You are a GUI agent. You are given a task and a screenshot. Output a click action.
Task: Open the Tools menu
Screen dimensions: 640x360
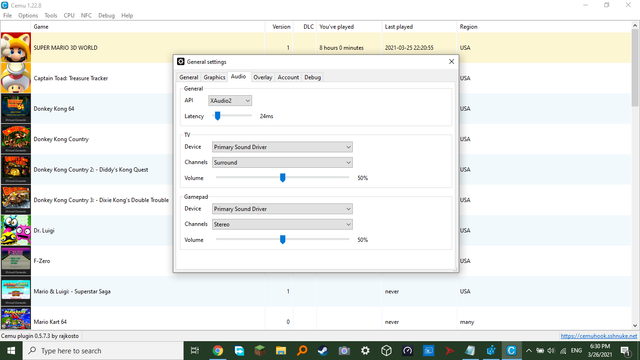pyautogui.click(x=51, y=16)
